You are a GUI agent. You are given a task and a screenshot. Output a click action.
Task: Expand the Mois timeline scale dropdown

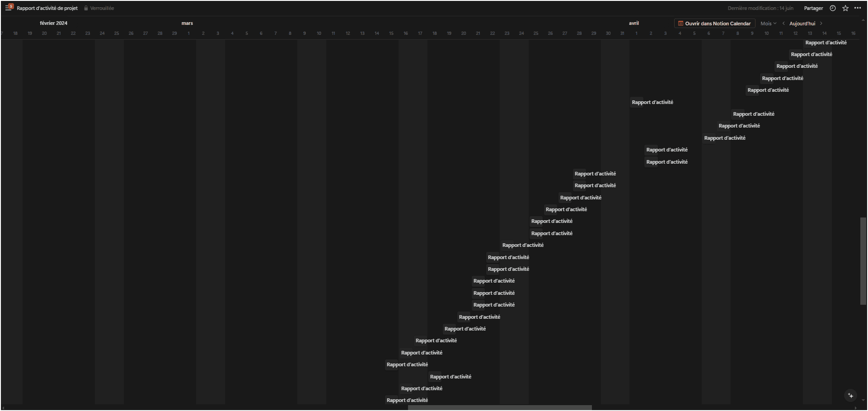(768, 24)
